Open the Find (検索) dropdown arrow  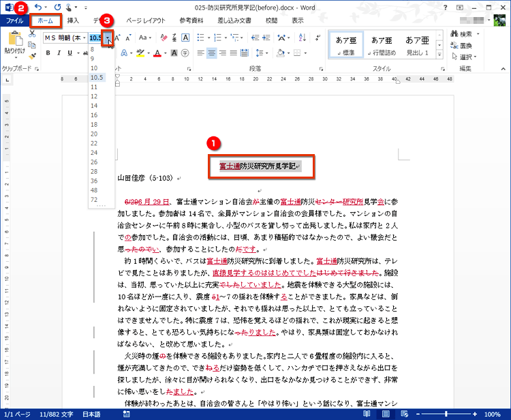(478, 33)
